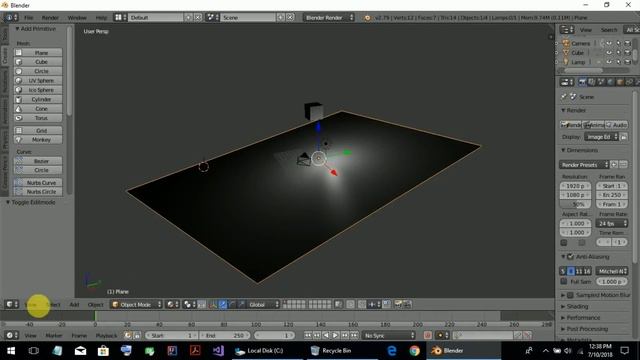Click the Grid icon in Add Primitive
Viewport: 640px width, 360px height.
point(19,131)
